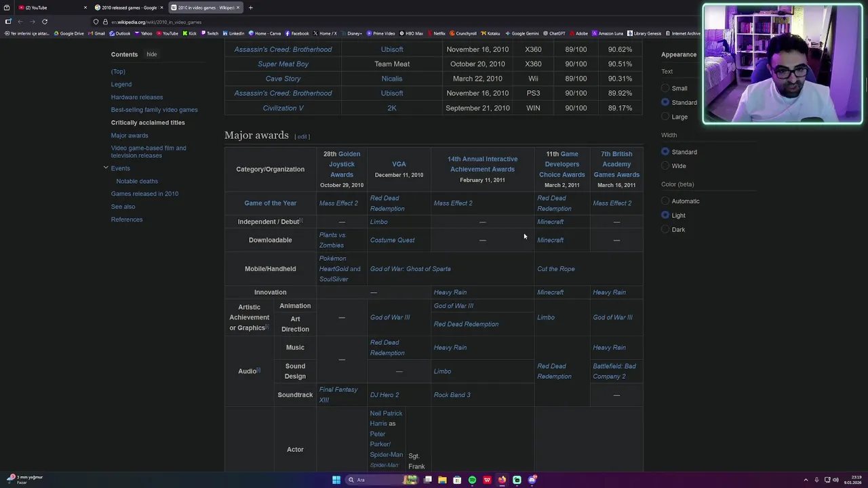Open God of War: Ghost of Sparta link
This screenshot has height=488, width=868.
(410, 269)
